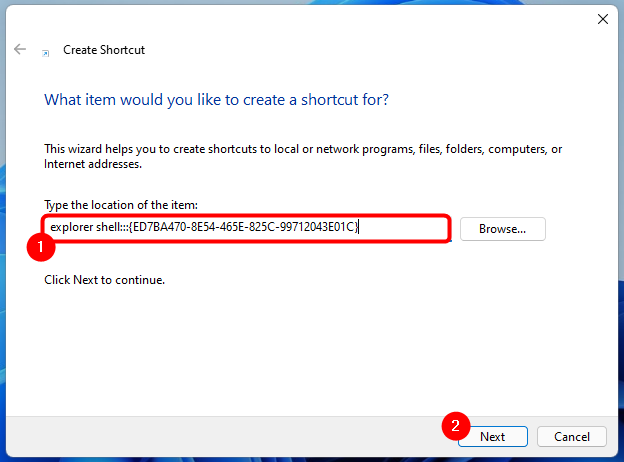
Task: Click the 'Create Shortcut' title text
Action: click(104, 50)
